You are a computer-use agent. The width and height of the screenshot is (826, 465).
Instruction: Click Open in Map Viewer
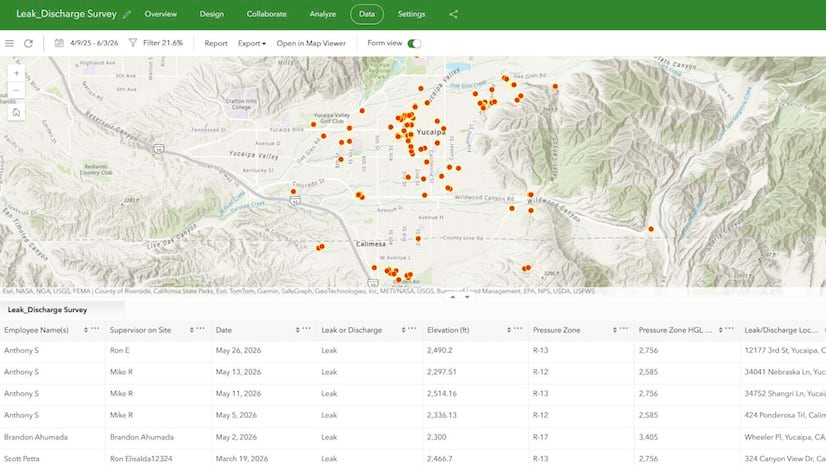point(311,43)
